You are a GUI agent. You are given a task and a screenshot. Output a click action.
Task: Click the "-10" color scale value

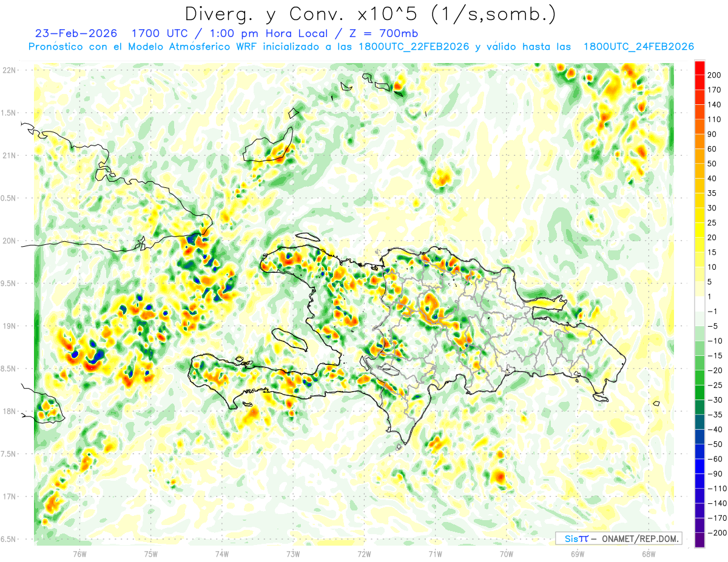715,341
